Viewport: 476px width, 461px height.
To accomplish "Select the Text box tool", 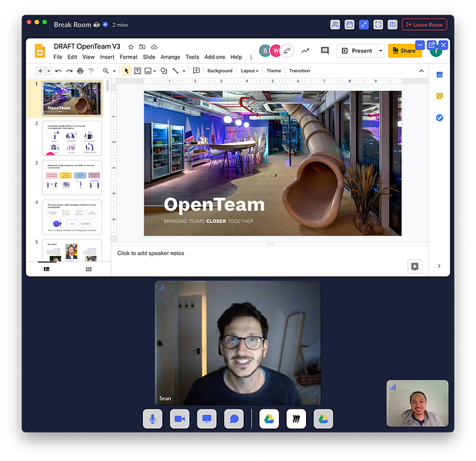I will point(137,71).
